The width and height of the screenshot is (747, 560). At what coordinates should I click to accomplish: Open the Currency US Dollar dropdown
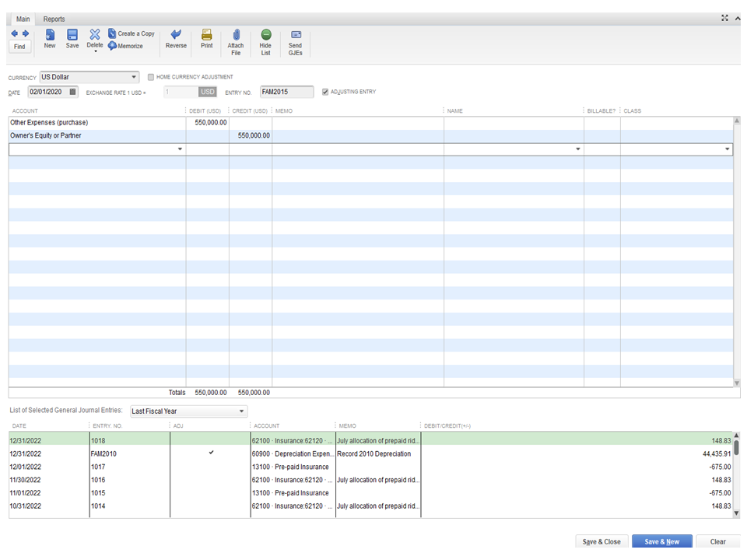point(134,77)
